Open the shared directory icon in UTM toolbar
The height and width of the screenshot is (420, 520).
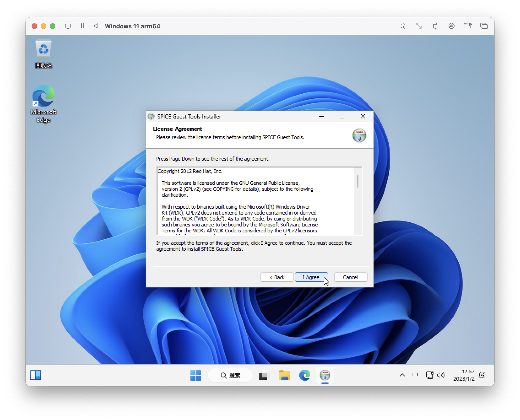pyautogui.click(x=468, y=26)
